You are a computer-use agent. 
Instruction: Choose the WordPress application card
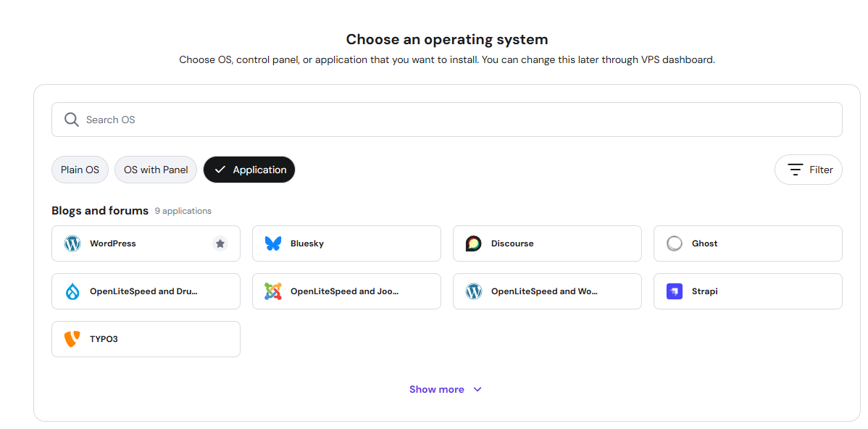pyautogui.click(x=146, y=243)
